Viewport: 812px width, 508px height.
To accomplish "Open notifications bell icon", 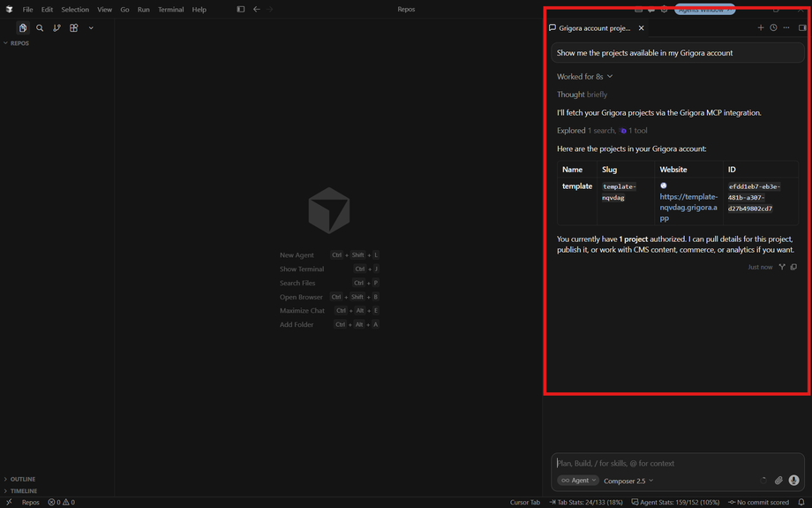I will (801, 503).
